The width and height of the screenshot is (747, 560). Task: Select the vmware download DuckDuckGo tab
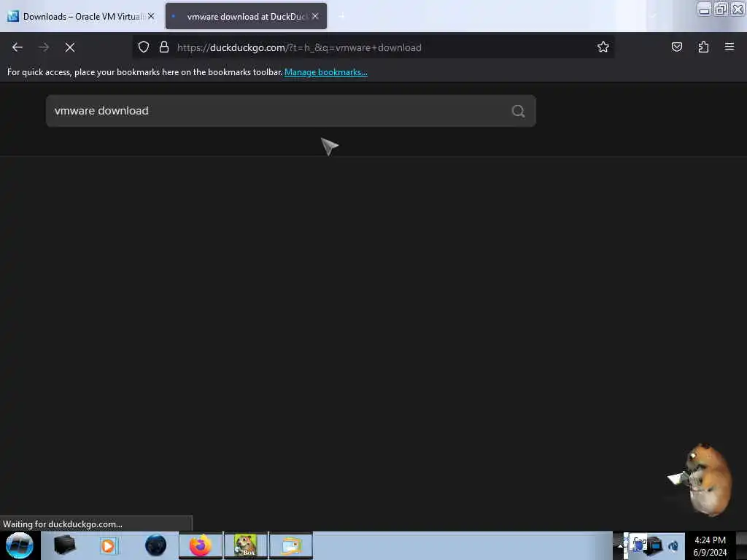(x=246, y=17)
